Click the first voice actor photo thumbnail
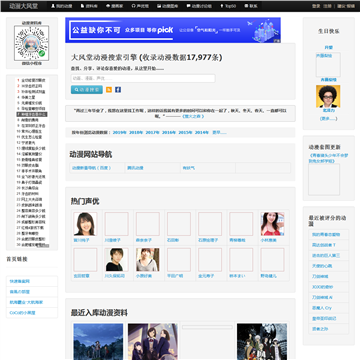 click(85, 224)
